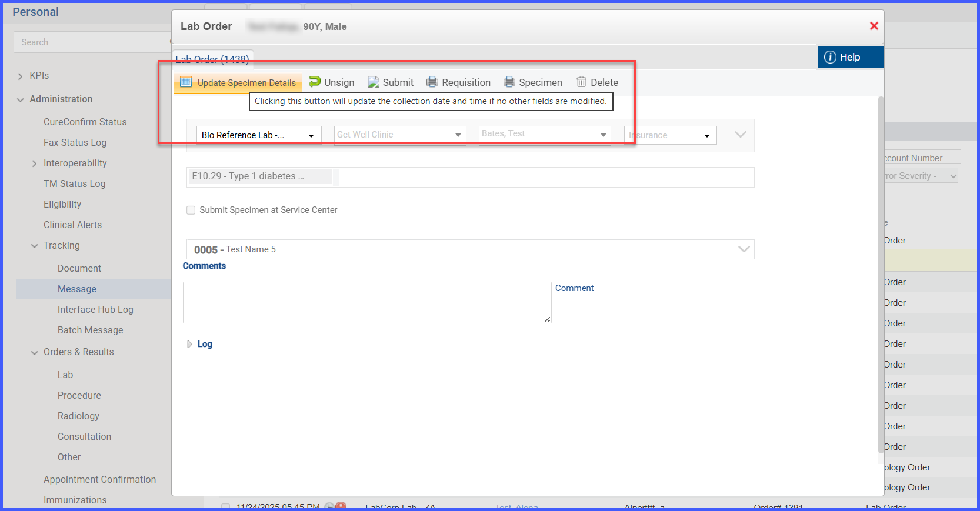Close the Lab Order dialog with red X
Screen dimensions: 980x511
coord(874,26)
